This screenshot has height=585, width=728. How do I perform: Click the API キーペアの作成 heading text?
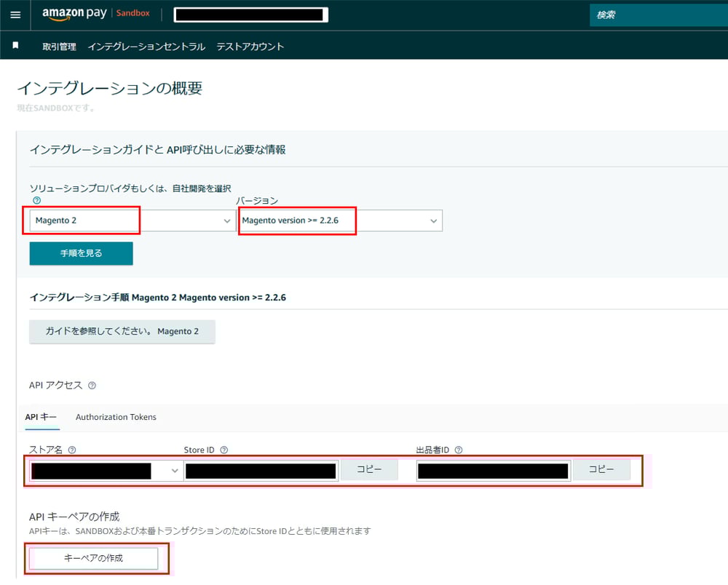[74, 517]
